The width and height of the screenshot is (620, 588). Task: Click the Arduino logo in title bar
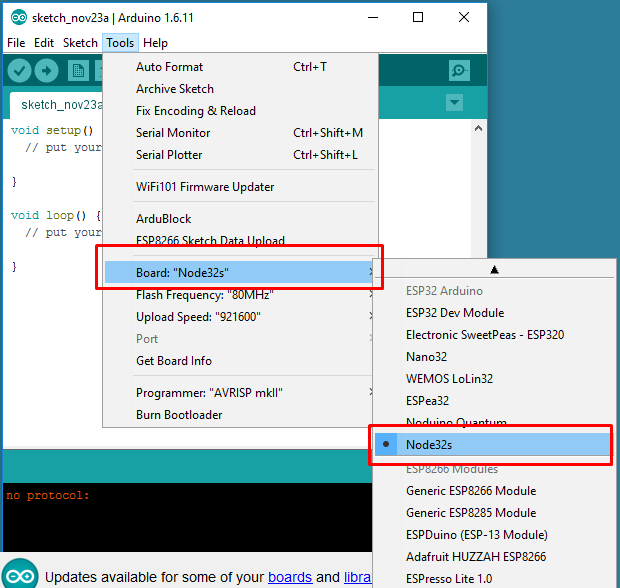(16, 17)
